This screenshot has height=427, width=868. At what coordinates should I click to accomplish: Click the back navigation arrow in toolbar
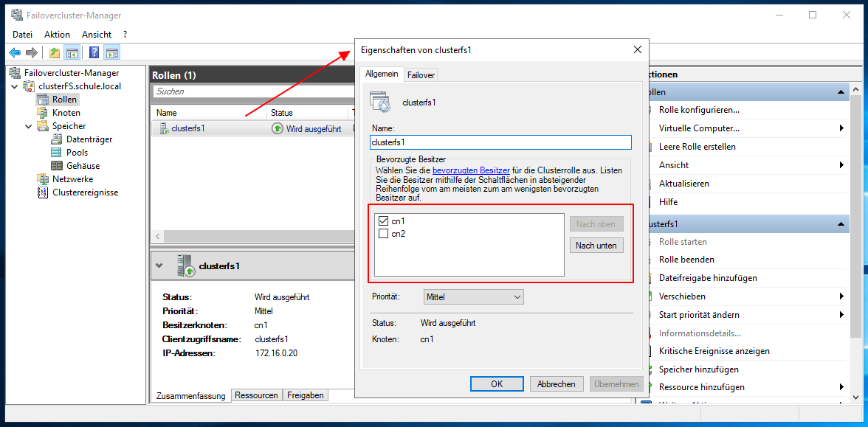tap(14, 52)
